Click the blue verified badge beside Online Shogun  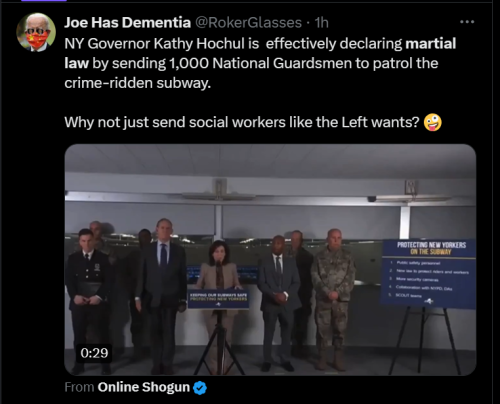tap(200, 388)
